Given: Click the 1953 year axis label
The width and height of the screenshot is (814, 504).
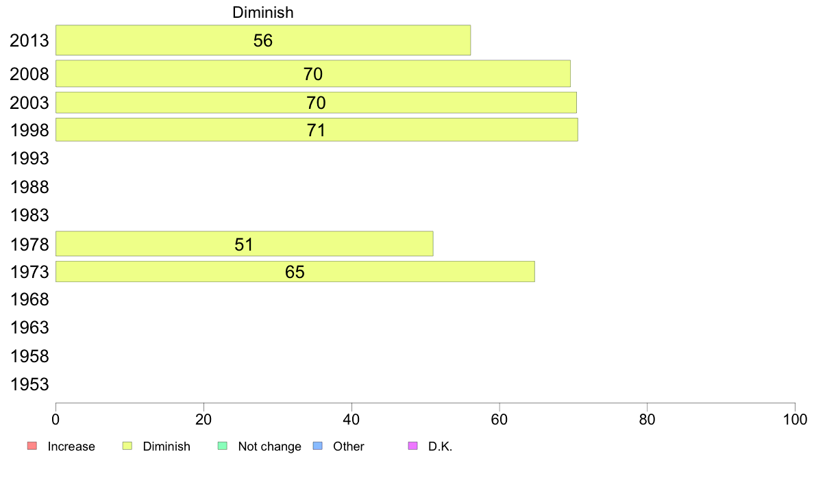Looking at the screenshot, I should [x=29, y=384].
